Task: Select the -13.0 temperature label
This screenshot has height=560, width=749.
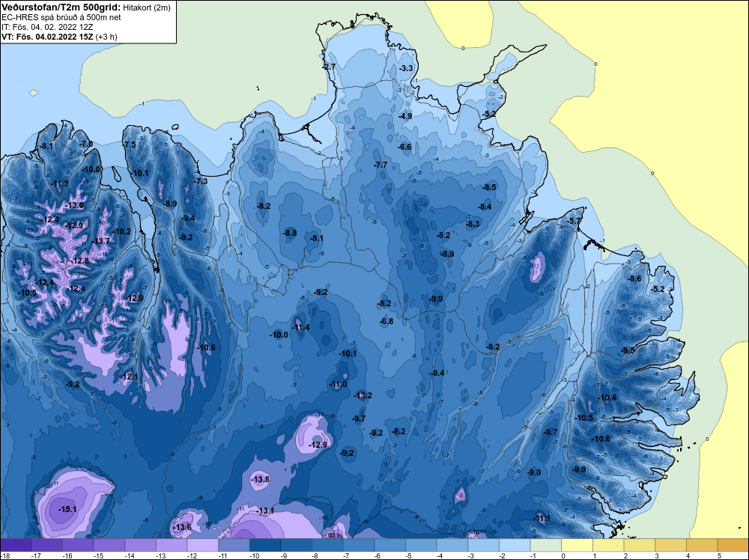Action: (x=74, y=205)
